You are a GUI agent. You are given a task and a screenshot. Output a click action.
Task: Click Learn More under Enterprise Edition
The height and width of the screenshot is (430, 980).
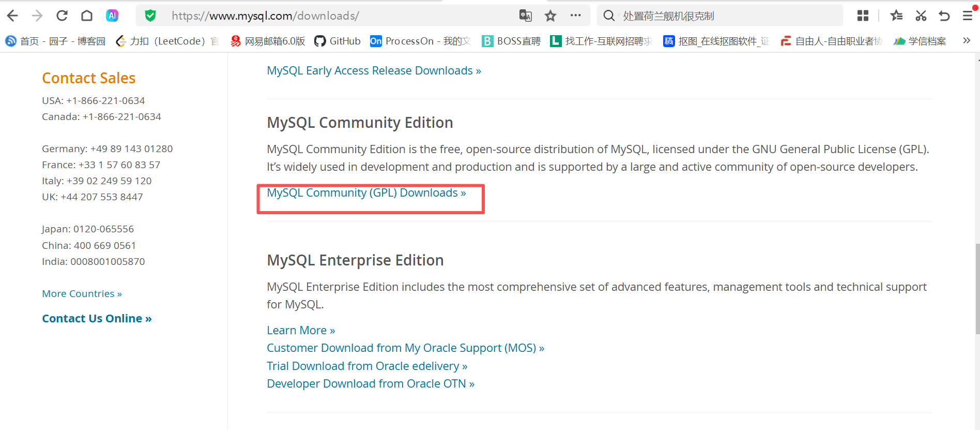(x=301, y=330)
